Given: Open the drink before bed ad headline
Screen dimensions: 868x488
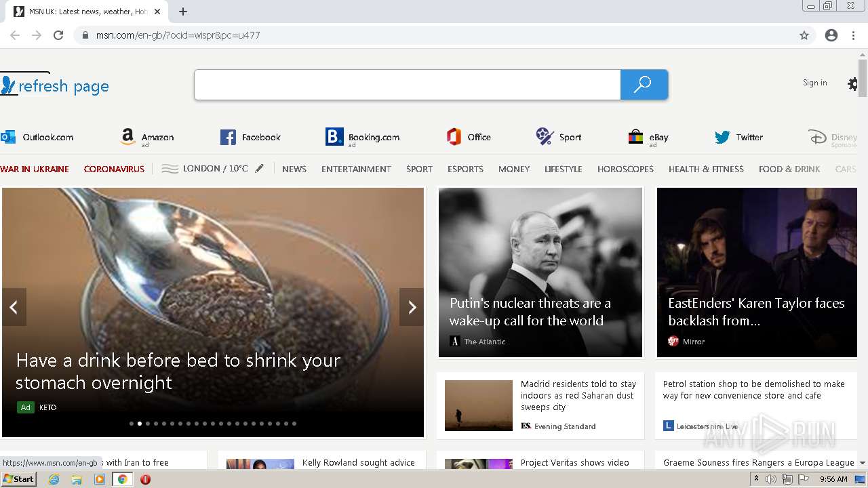Looking at the screenshot, I should click(178, 371).
